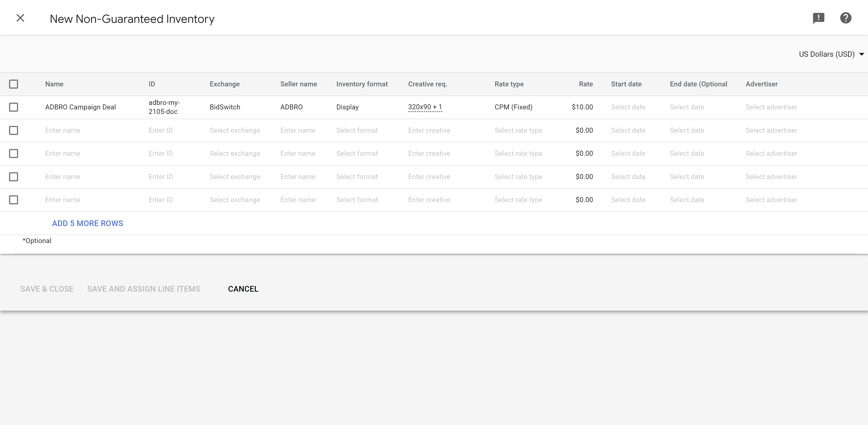Edit the 320x90 + 1 creative requirement
Image resolution: width=868 pixels, height=425 pixels.
click(425, 107)
